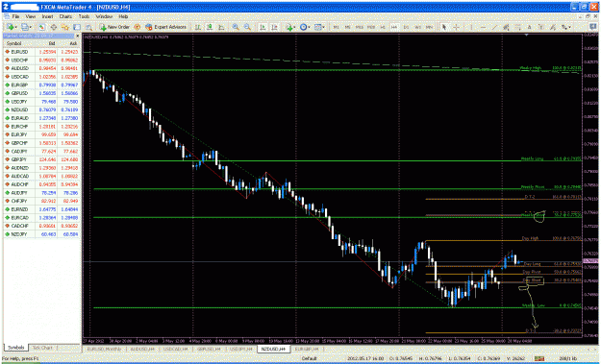Open the View menu

tap(30, 16)
